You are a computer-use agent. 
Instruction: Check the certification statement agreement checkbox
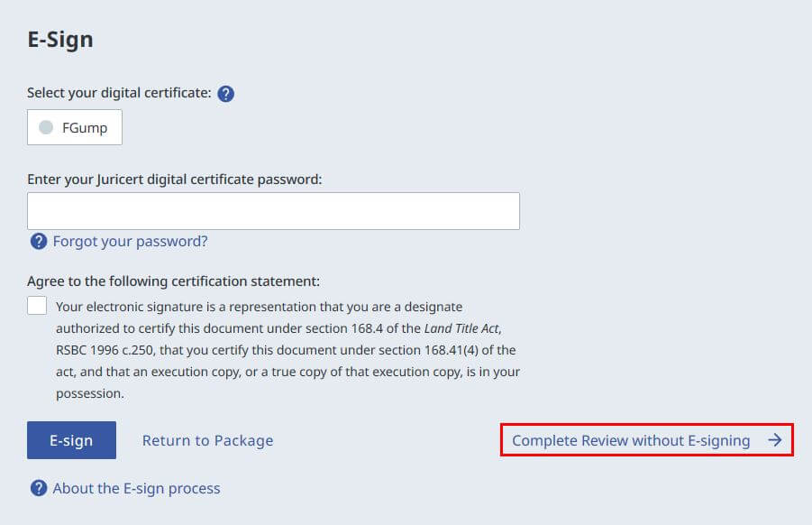[x=37, y=305]
